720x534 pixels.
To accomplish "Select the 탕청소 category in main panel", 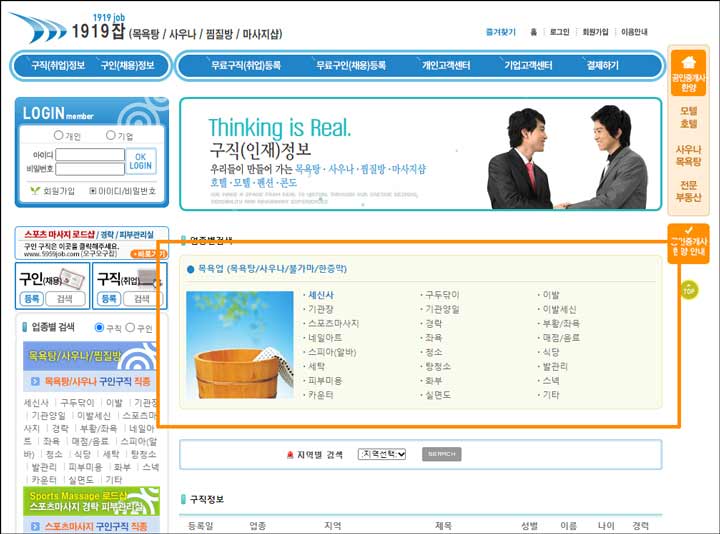I will (x=438, y=366).
